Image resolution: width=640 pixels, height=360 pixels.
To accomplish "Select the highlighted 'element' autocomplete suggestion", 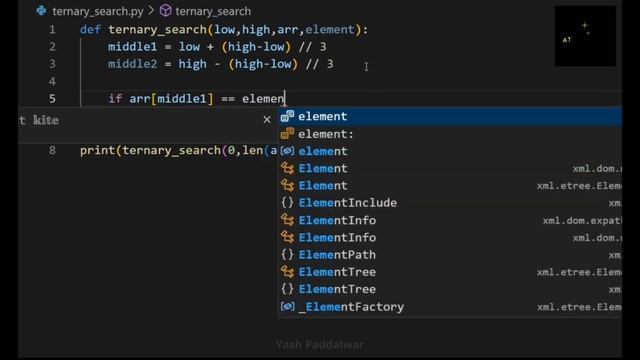I will coord(450,116).
